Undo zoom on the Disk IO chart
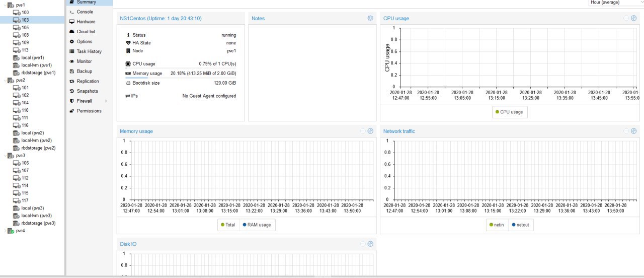The height and width of the screenshot is (278, 644). point(363,244)
